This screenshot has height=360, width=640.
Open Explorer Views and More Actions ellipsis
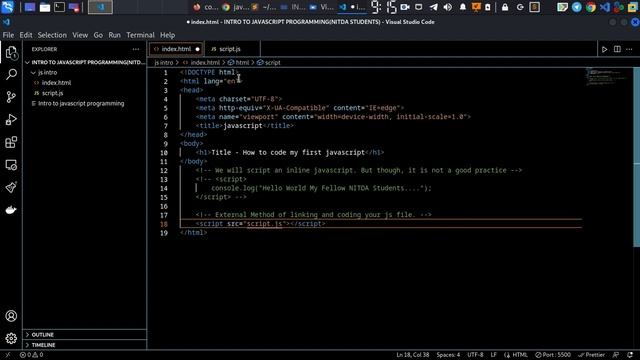136,49
